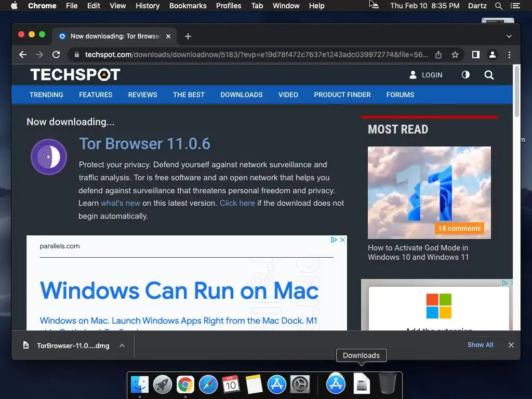Bookmark this page with the star icon

tap(455, 55)
